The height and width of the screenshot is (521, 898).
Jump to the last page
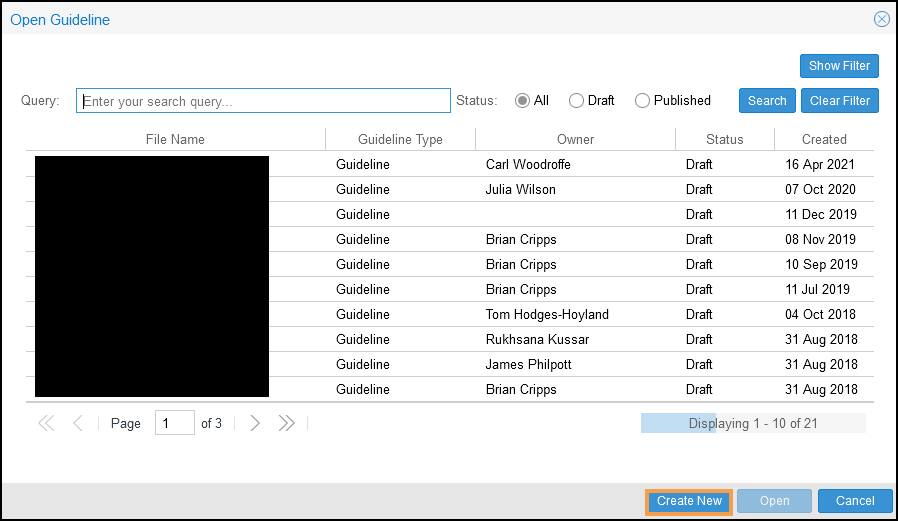(287, 423)
